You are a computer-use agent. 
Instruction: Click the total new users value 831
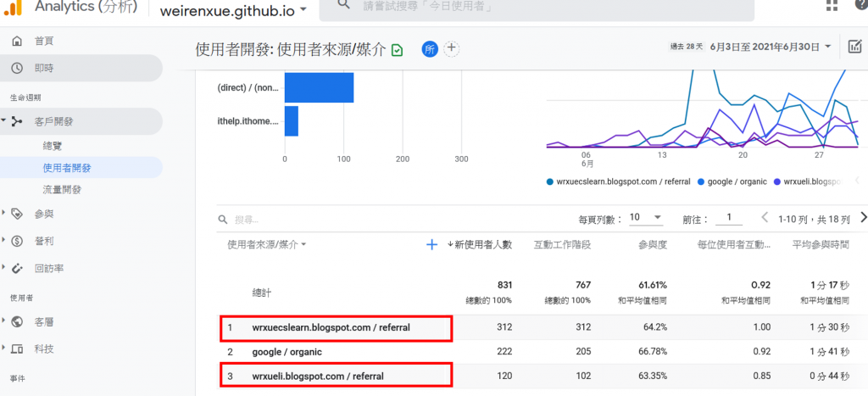tap(504, 285)
